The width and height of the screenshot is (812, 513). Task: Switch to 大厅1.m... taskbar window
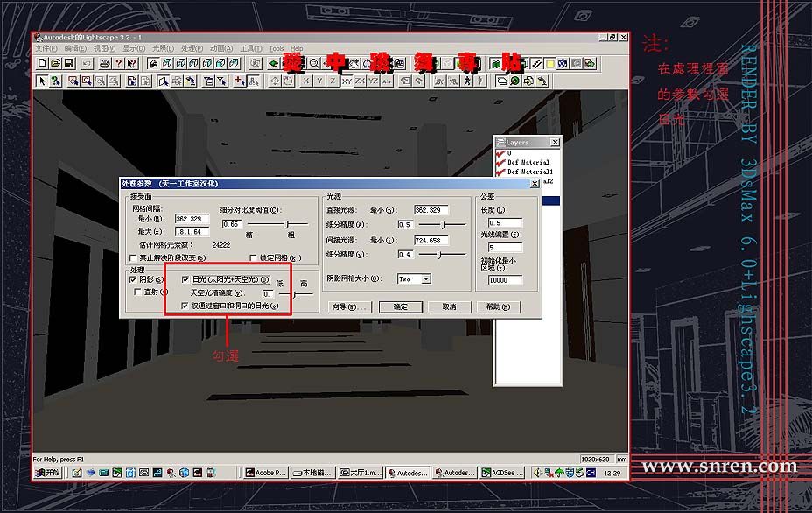[x=361, y=473]
